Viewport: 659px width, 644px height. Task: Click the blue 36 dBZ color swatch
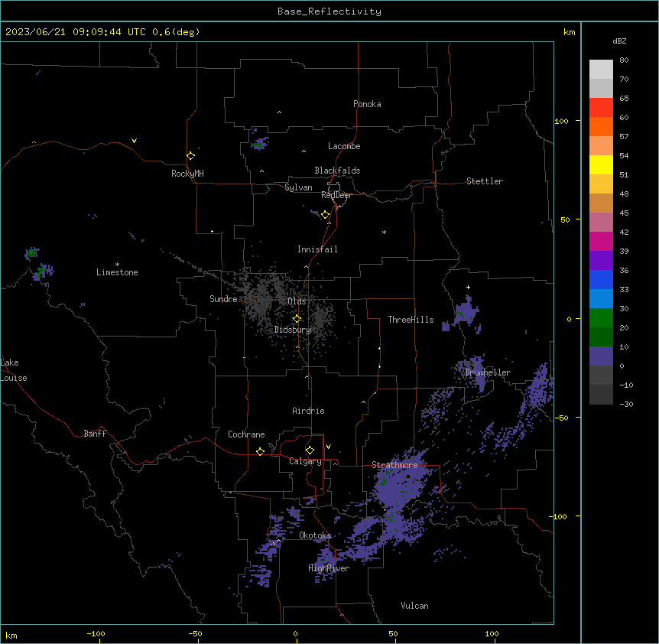(601, 279)
